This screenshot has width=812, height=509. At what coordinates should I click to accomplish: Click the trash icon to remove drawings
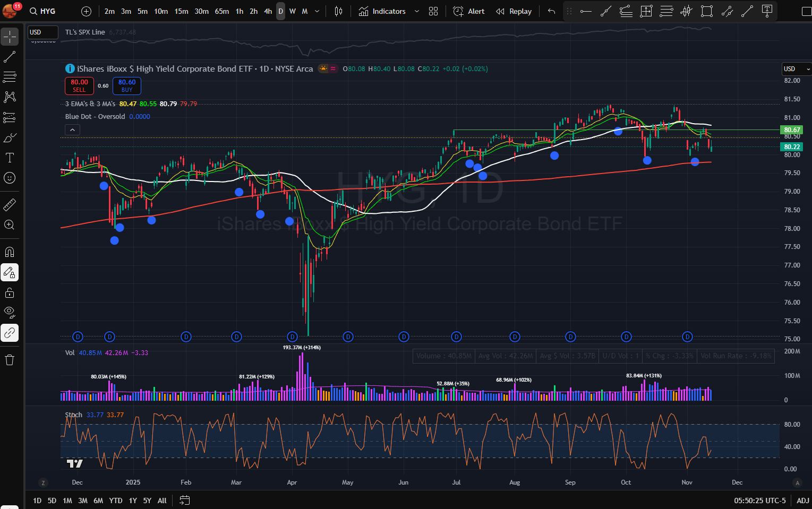tap(10, 360)
